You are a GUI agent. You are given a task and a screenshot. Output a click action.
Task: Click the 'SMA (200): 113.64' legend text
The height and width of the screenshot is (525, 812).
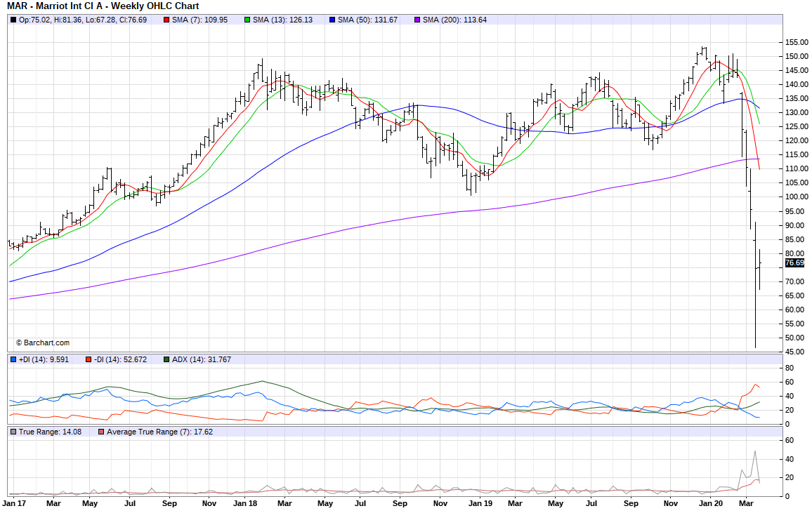454,20
